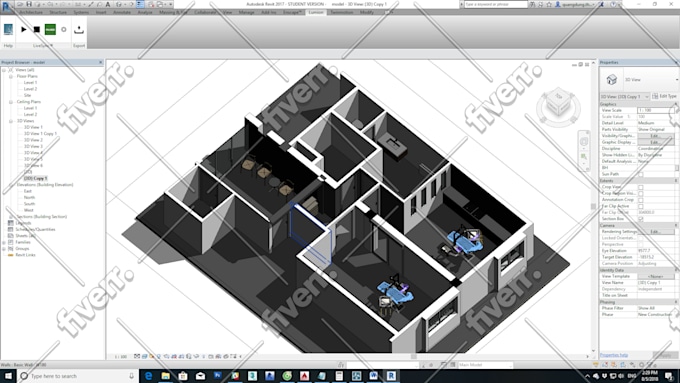Expand the Families tree node
The width and height of the screenshot is (680, 383).
4,242
